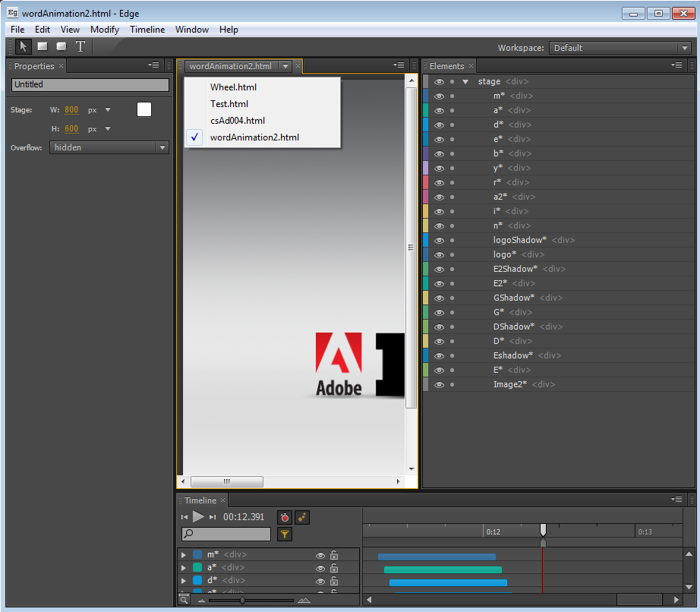Open the Window menu
The width and height of the screenshot is (700, 612).
192,30
